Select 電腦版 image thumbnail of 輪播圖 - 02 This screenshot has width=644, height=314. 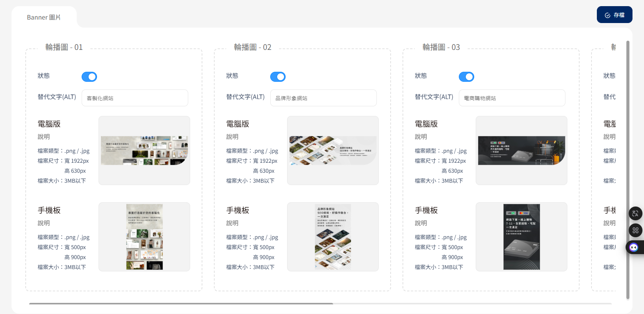click(333, 150)
